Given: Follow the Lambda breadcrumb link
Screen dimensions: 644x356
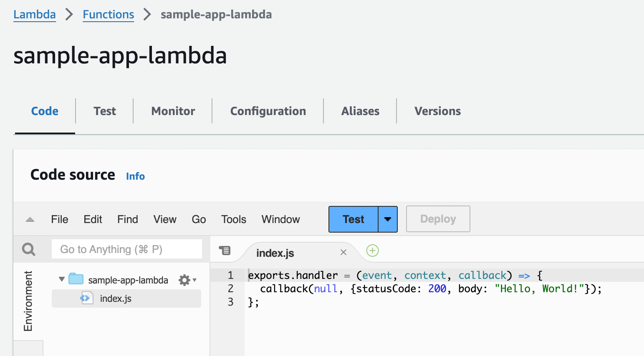Looking at the screenshot, I should point(35,15).
